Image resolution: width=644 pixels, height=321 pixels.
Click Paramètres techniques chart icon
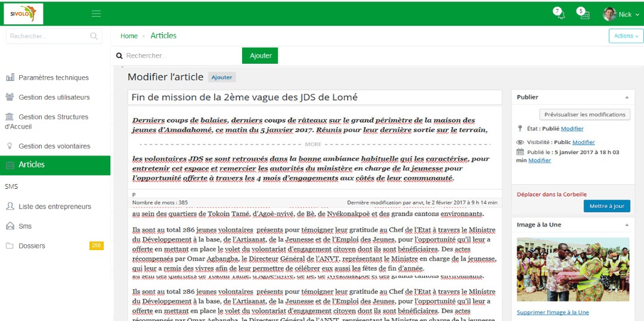coord(10,77)
